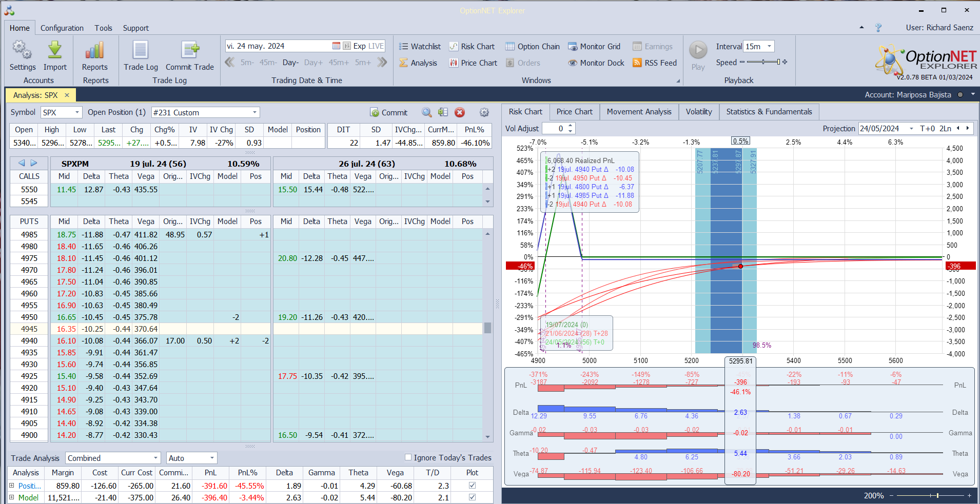Go to next expiration with right arrow
This screenshot has width=980, height=504.
click(x=34, y=163)
